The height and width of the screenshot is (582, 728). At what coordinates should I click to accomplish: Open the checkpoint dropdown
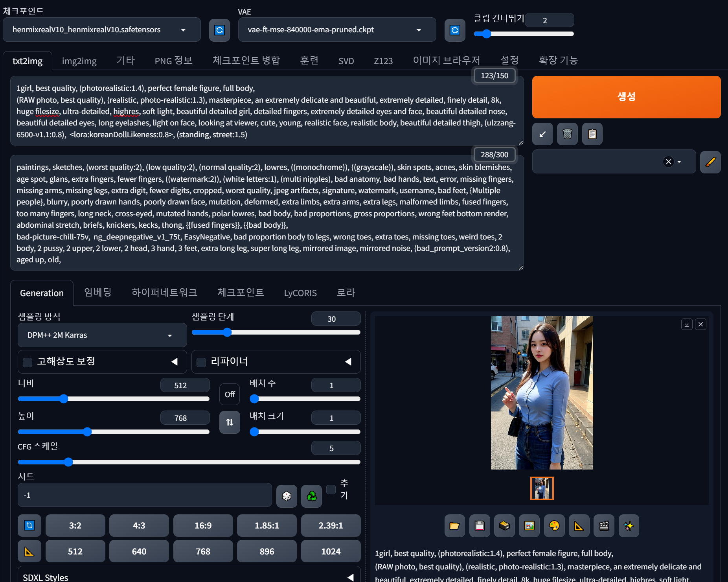(x=102, y=30)
